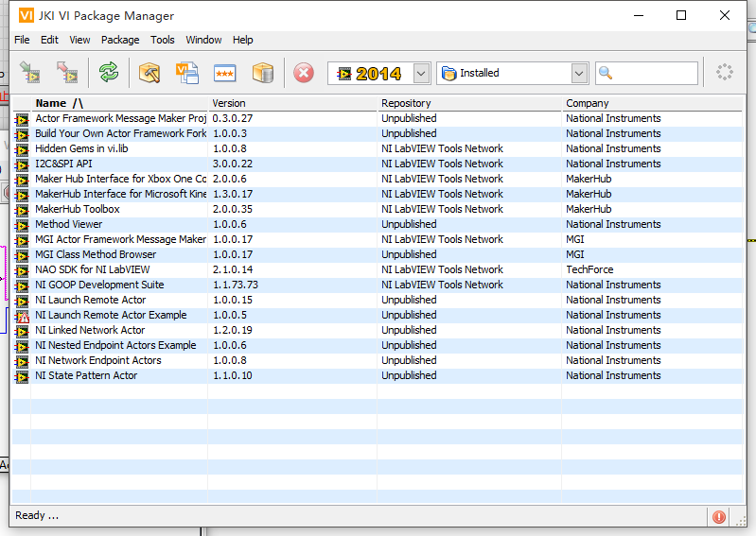756x536 pixels.
Task: Click the red cancel X toolbar icon
Action: point(304,73)
